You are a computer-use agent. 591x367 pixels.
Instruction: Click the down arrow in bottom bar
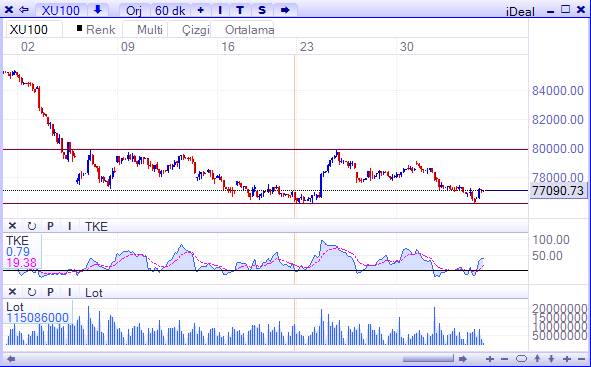[551, 358]
